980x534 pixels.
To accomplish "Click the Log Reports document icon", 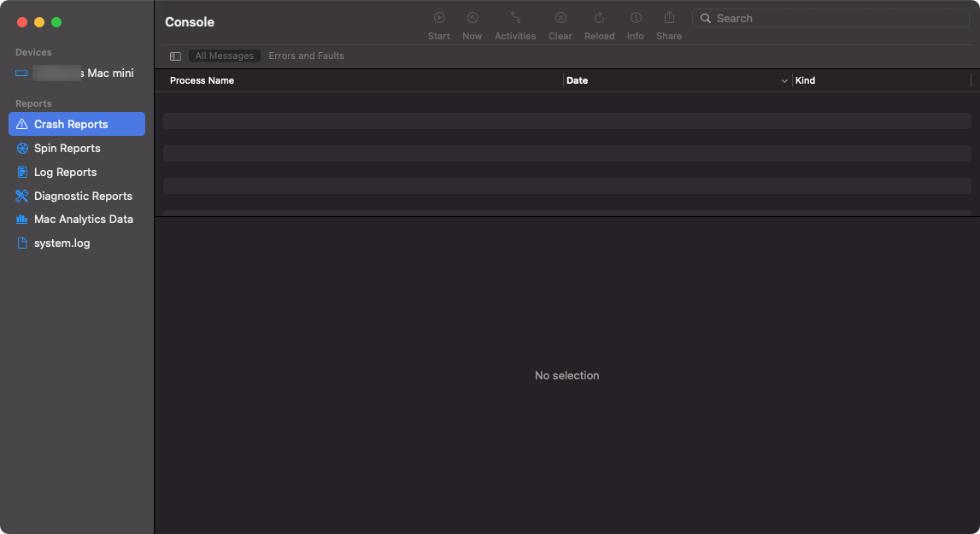I will (x=22, y=172).
